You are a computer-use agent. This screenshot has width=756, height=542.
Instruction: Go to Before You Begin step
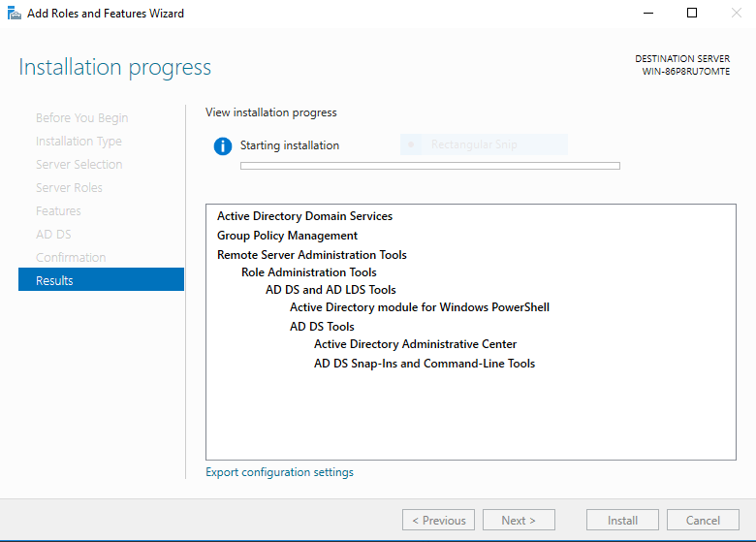pyautogui.click(x=81, y=117)
